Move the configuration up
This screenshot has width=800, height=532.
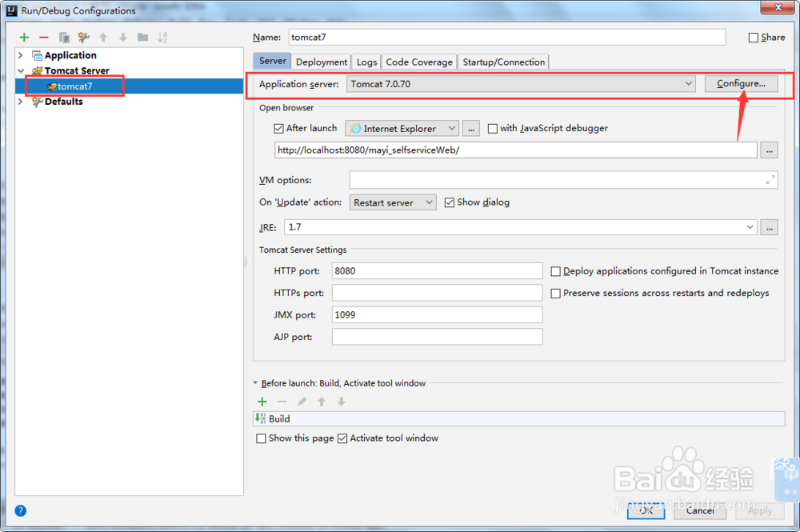pos(103,37)
